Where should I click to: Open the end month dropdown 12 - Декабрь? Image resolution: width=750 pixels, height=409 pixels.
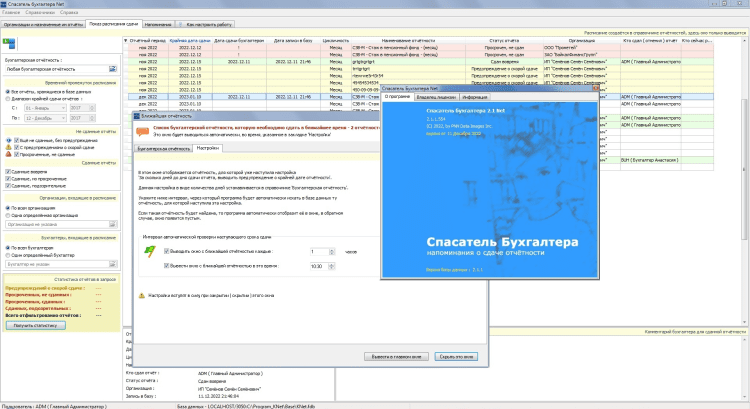tap(45, 118)
